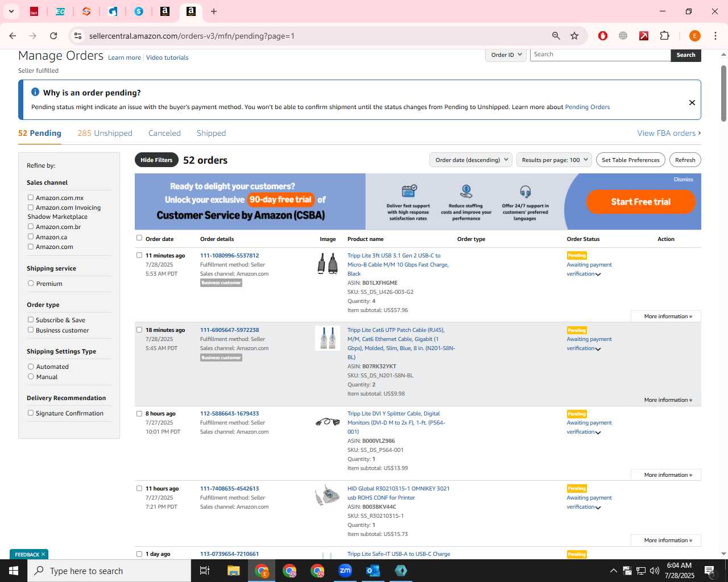Click the Tripp Lite USB-C cable product image

pyautogui.click(x=328, y=264)
